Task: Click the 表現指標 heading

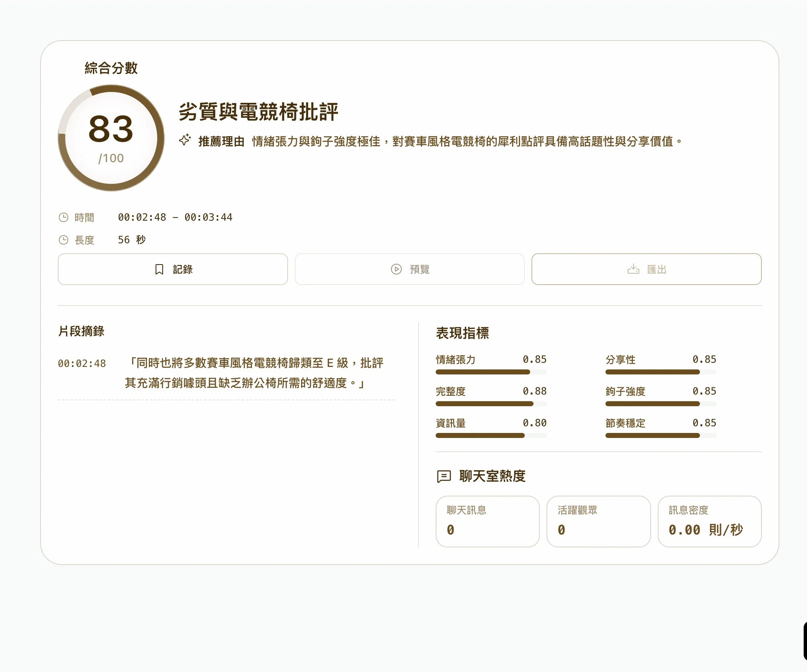Action: [462, 333]
